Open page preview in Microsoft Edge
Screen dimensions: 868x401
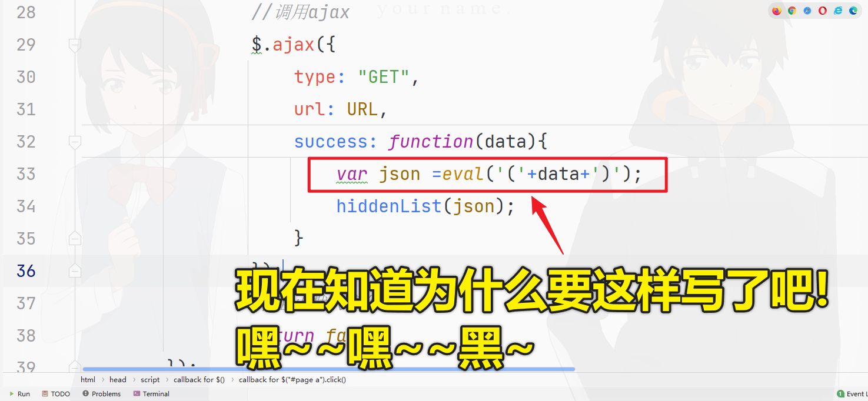click(853, 11)
